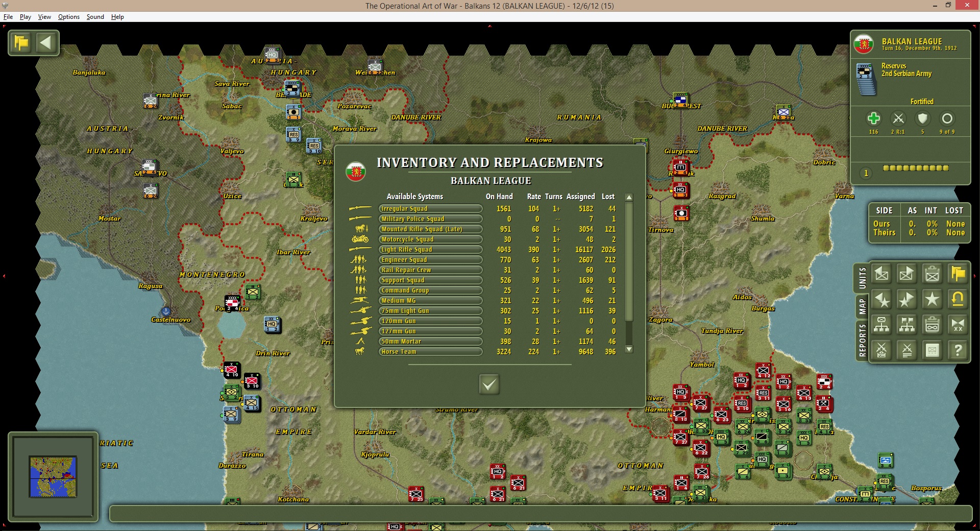
Task: Click the yellow end turn flags icon
Action: [958, 274]
